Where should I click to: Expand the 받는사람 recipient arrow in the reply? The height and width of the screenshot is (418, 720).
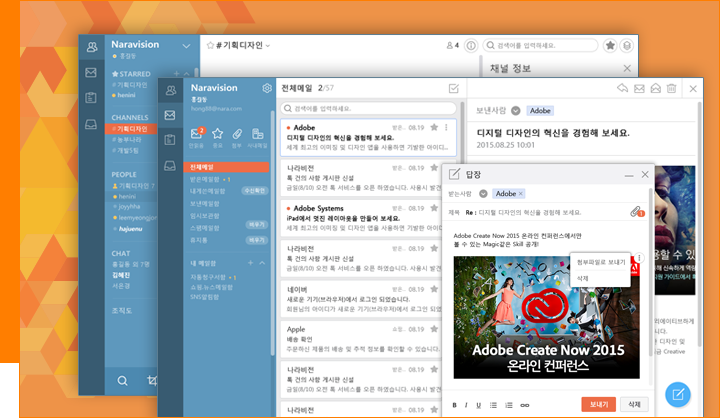483,194
